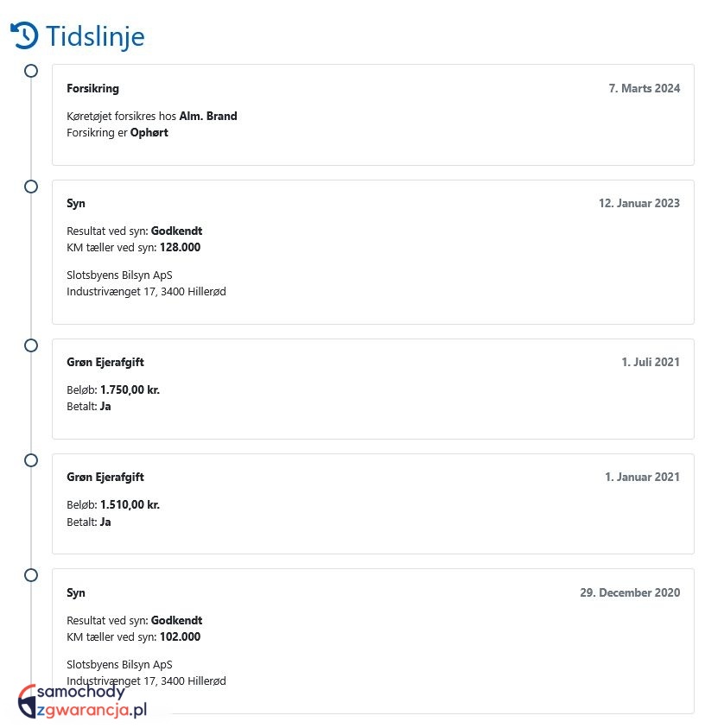Click the timeline marker for 1. Juli 2021
This screenshot has height=728, width=705.
point(31,345)
